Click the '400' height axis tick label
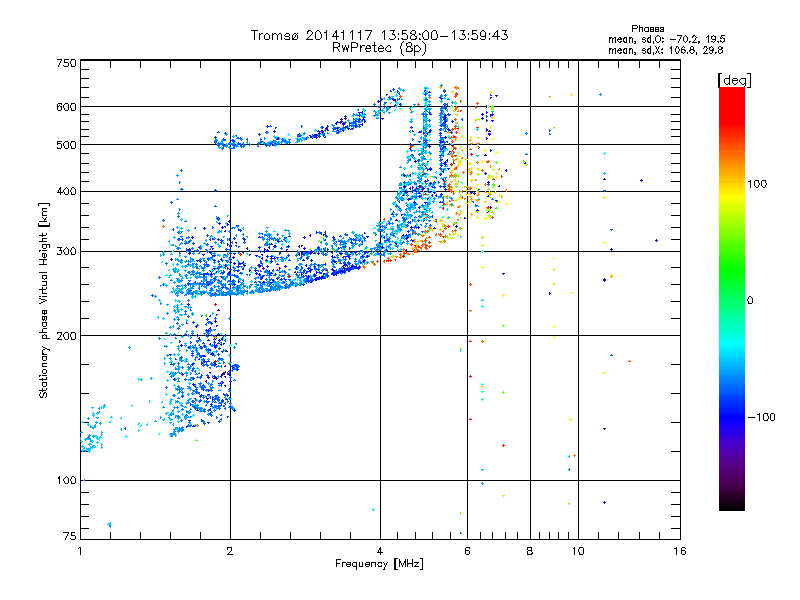The width and height of the screenshot is (800, 600). click(67, 192)
